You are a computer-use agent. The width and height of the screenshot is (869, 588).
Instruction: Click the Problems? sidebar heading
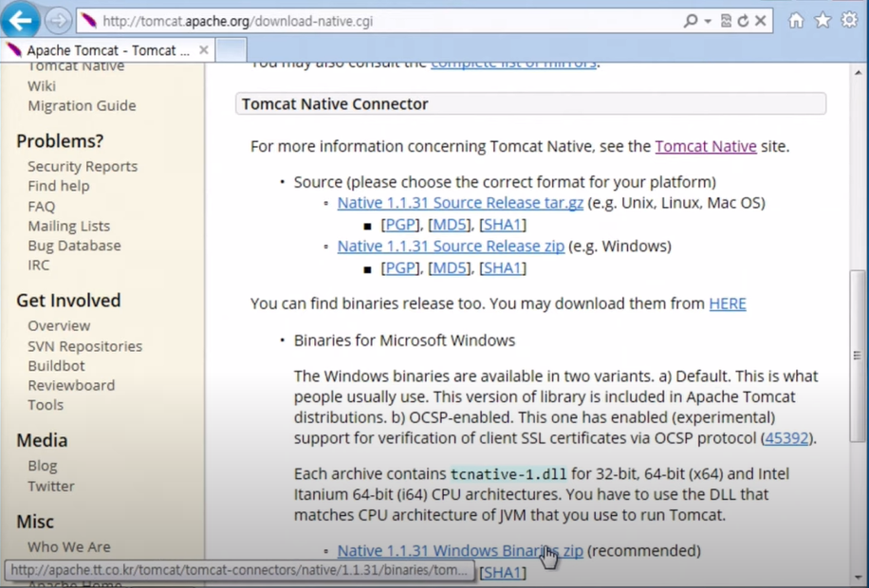60,140
